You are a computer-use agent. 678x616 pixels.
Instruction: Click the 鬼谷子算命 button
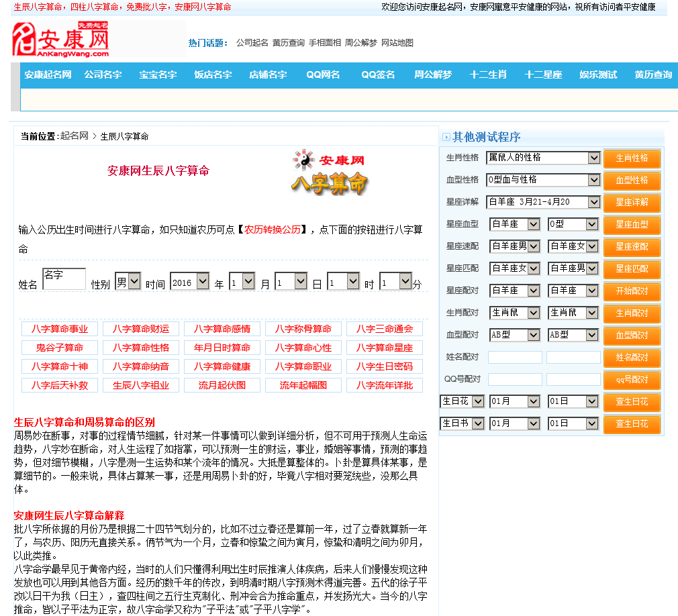click(x=60, y=348)
